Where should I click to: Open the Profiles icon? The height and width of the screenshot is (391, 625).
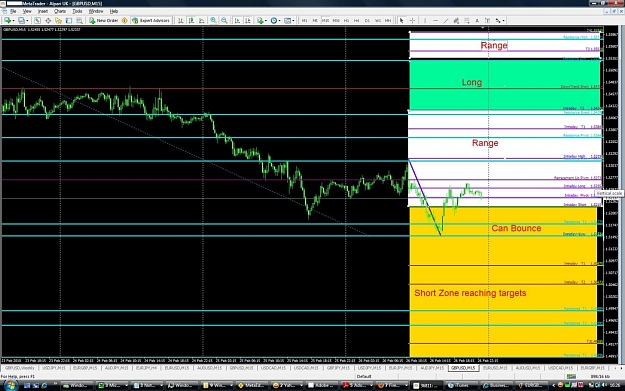pos(21,20)
